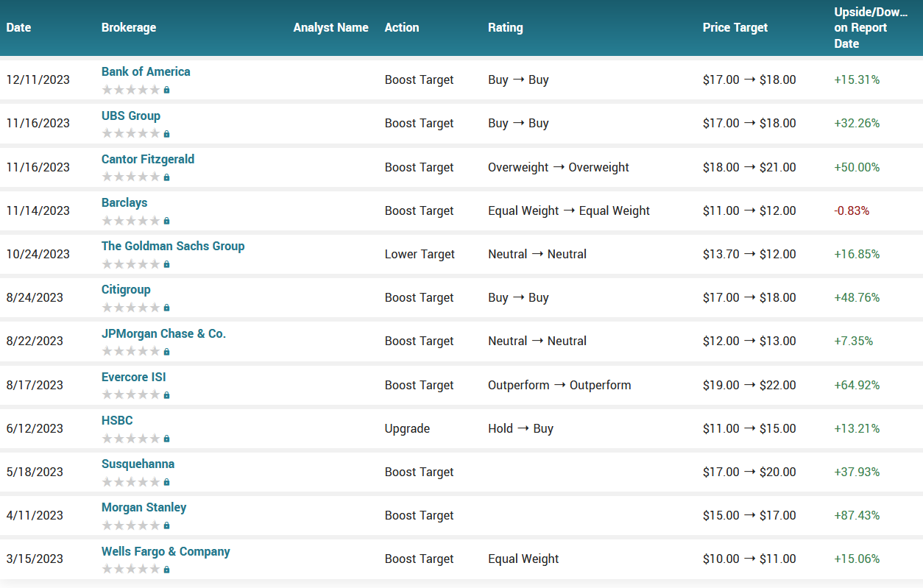923x588 pixels.
Task: Click the +50.00% upside value
Action: click(857, 167)
